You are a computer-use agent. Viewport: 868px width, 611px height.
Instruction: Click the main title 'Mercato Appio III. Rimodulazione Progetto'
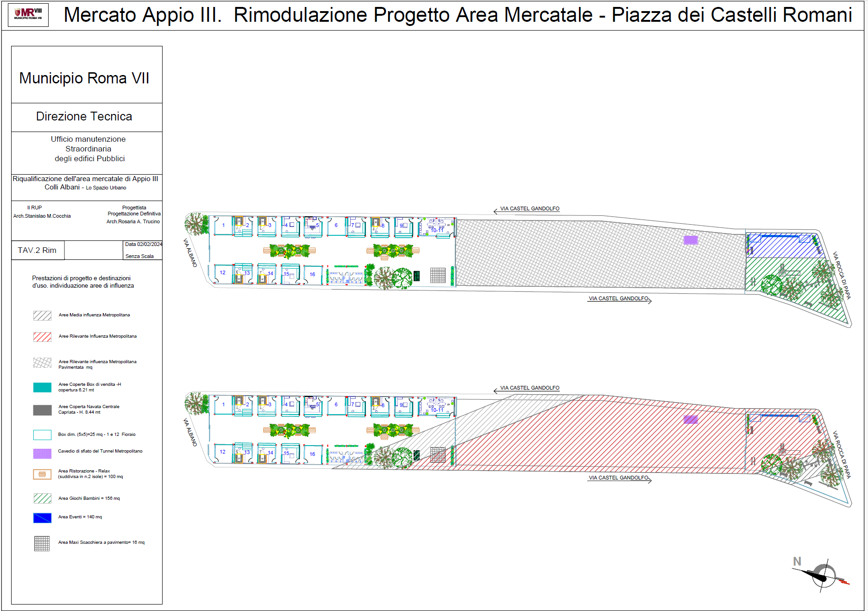458,15
